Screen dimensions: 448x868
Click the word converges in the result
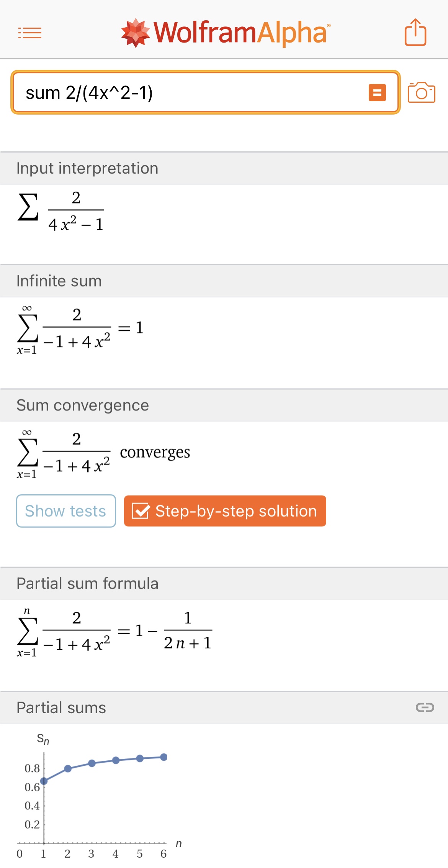(155, 453)
